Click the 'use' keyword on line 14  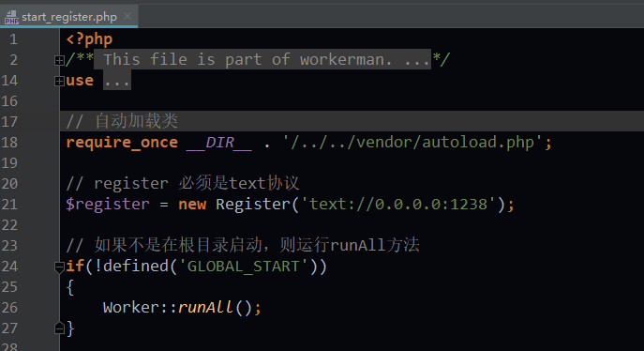(80, 80)
